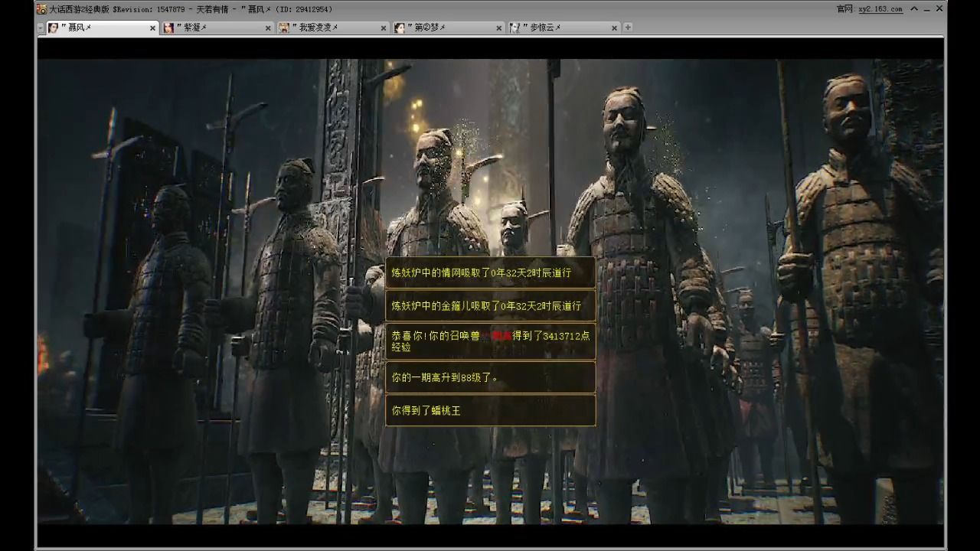Minimize the game window
Screen dimensions: 980x551
click(926, 9)
